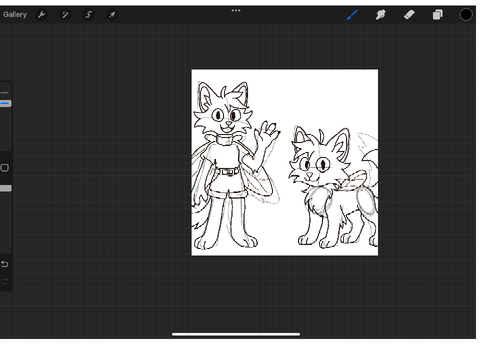This screenshot has width=480, height=360.
Task: Tap the square modify button on sidebar
Action: click(x=5, y=168)
